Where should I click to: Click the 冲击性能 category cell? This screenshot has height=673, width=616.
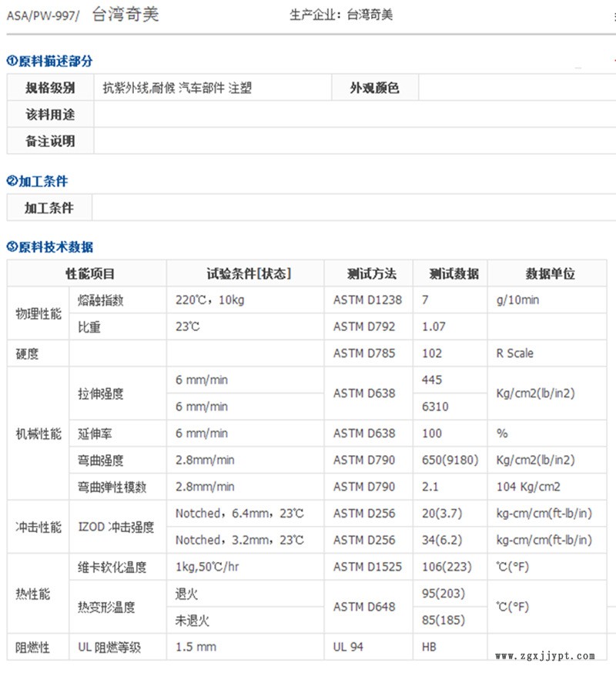coord(38,527)
